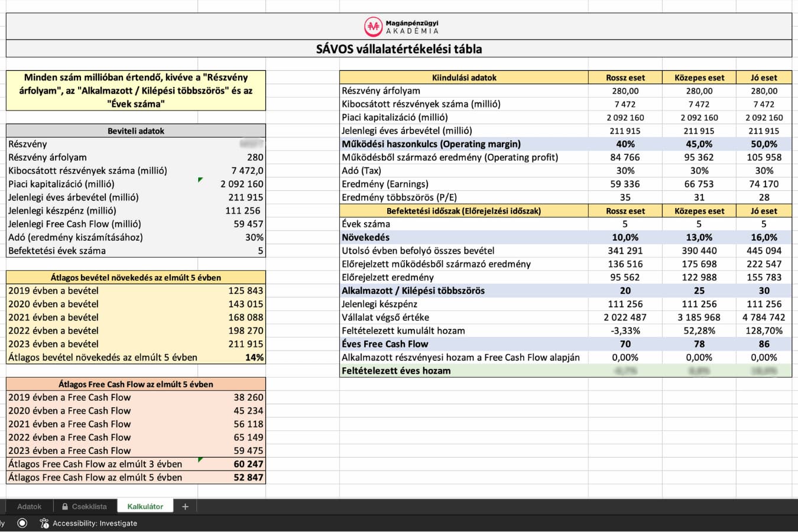Select exit multiple cell for Jó eset

click(x=764, y=291)
